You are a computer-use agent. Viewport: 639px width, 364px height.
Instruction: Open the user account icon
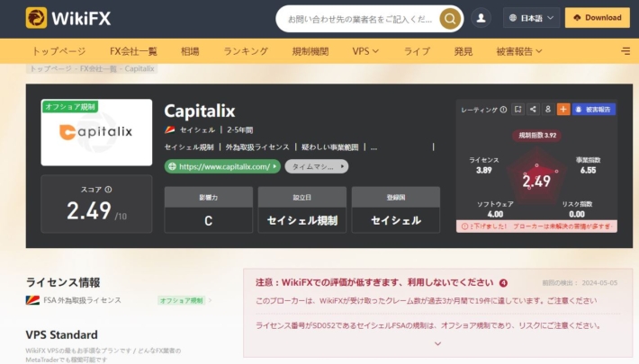tap(481, 18)
